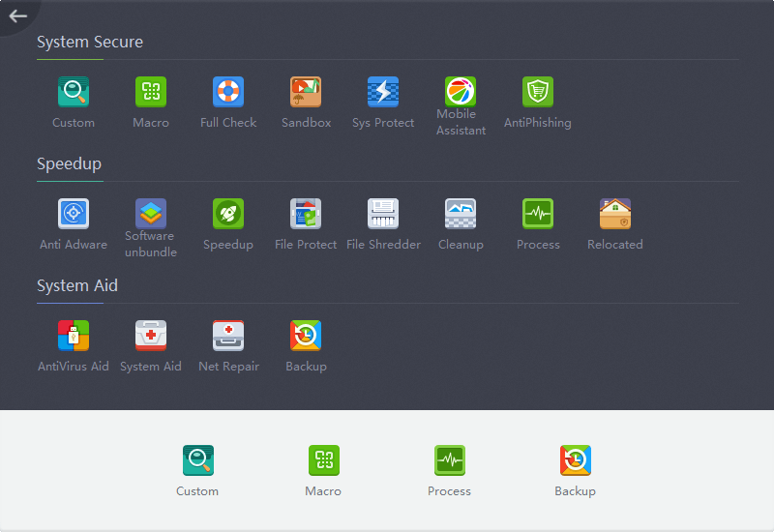The height and width of the screenshot is (532, 774).
Task: Launch the Macro tool in System Secure
Action: (x=151, y=92)
